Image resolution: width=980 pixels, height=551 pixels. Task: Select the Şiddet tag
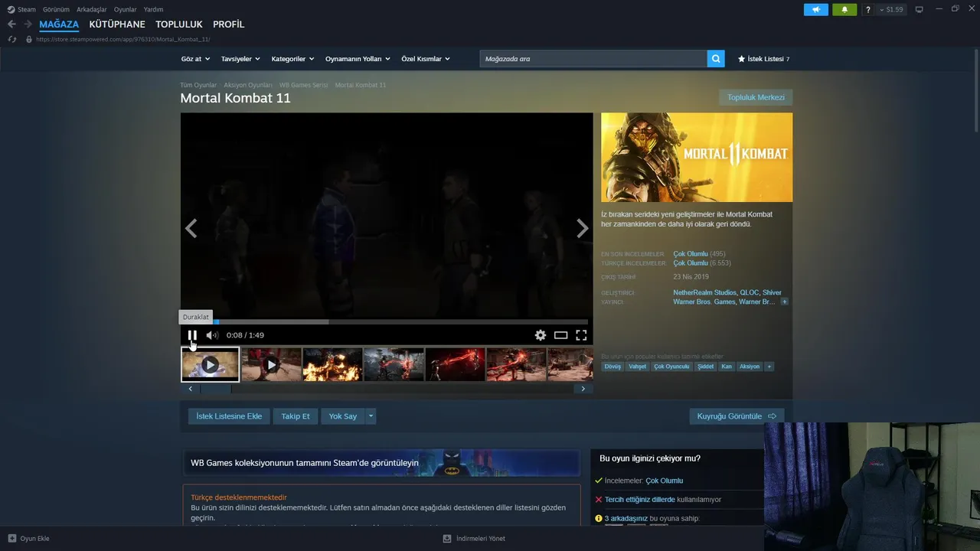coord(705,367)
